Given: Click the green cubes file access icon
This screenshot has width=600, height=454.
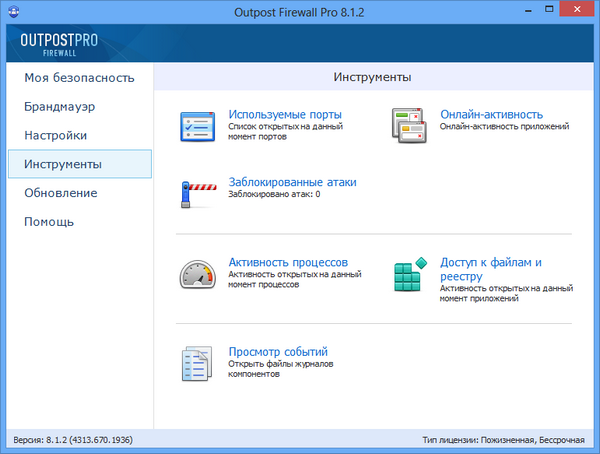Looking at the screenshot, I should (x=410, y=276).
